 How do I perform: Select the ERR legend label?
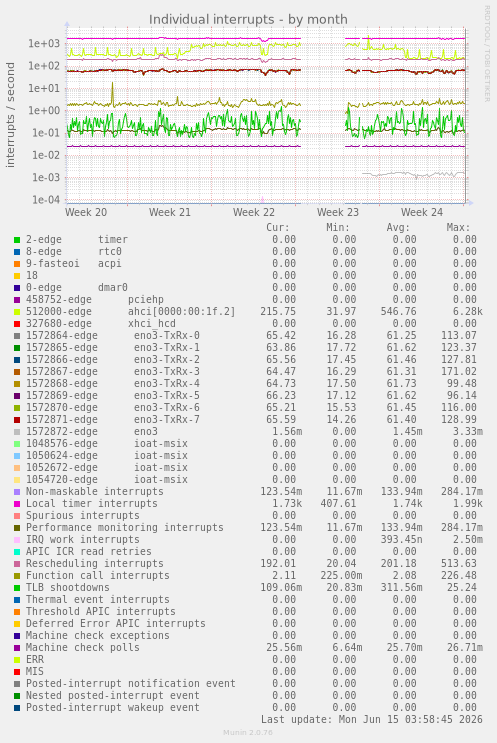click(35, 660)
